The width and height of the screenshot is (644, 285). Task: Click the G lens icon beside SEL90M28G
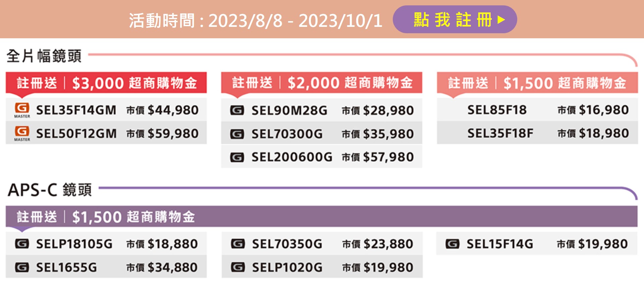pyautogui.click(x=237, y=110)
